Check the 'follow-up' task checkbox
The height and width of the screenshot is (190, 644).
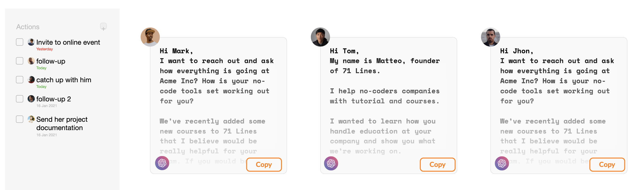[19, 61]
